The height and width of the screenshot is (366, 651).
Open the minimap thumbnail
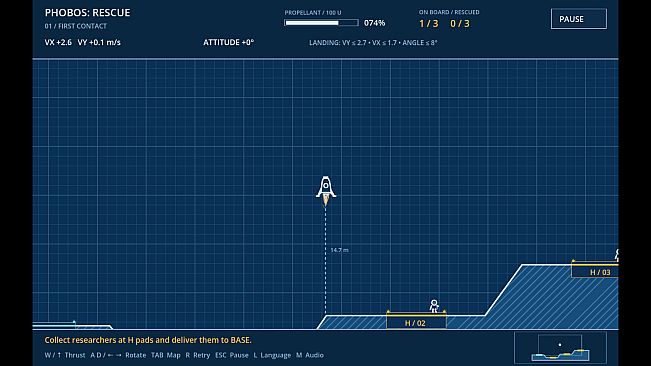tap(560, 348)
